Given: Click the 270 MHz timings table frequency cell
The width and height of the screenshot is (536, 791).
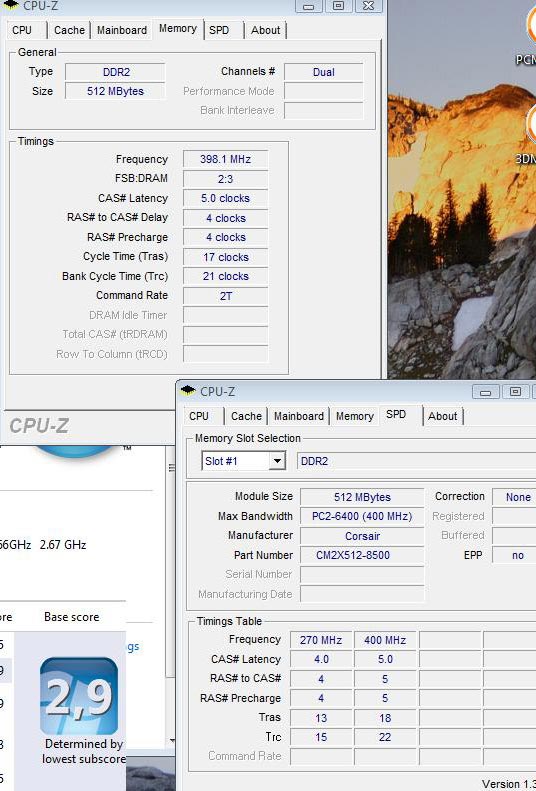Looking at the screenshot, I should point(321,640).
